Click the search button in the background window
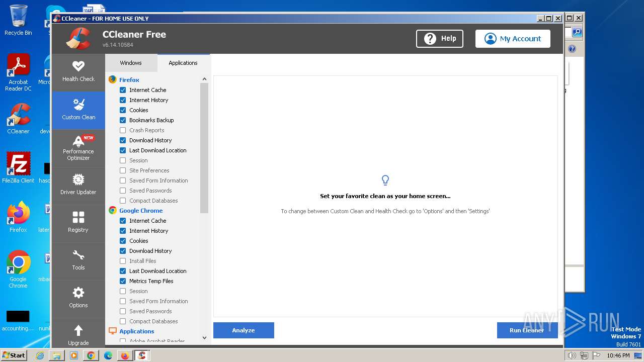 pyautogui.click(x=577, y=32)
